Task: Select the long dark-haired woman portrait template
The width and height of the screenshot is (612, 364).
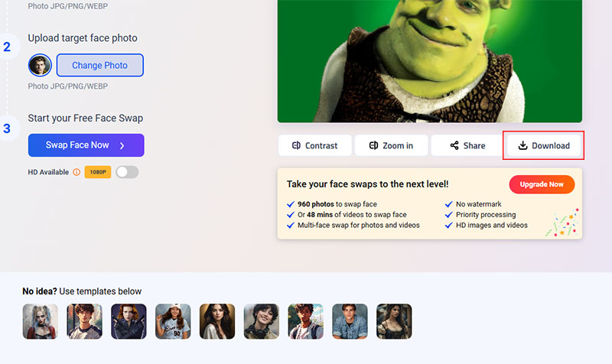Action: (x=217, y=321)
